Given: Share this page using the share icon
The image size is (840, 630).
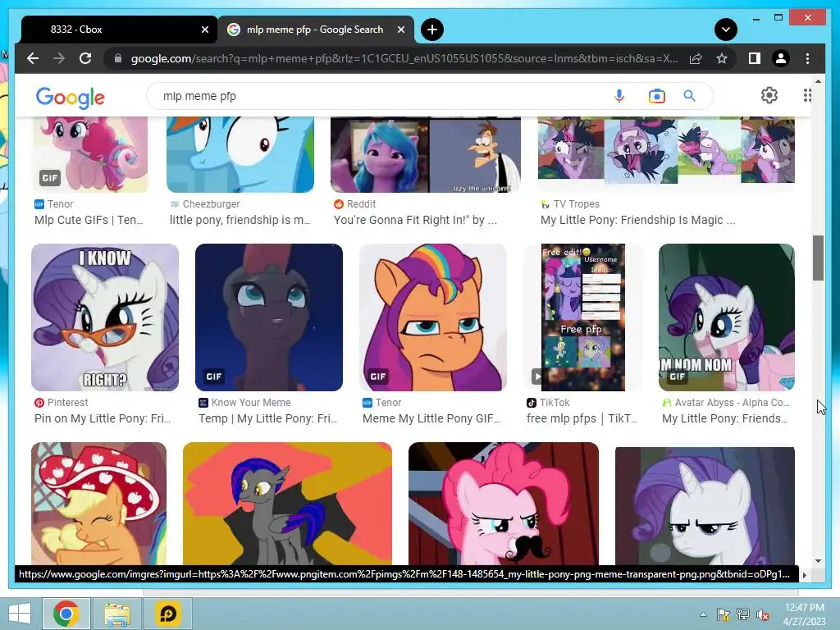Looking at the screenshot, I should tap(696, 58).
